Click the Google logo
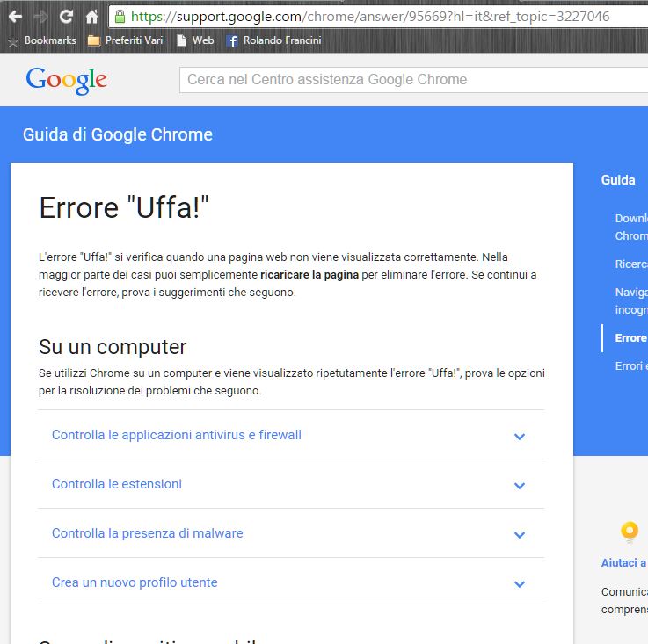Viewport: 648px width, 644px height. (67, 80)
